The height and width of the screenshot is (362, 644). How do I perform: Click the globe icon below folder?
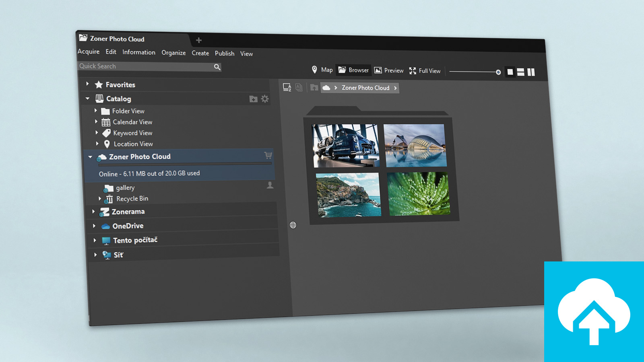(293, 225)
